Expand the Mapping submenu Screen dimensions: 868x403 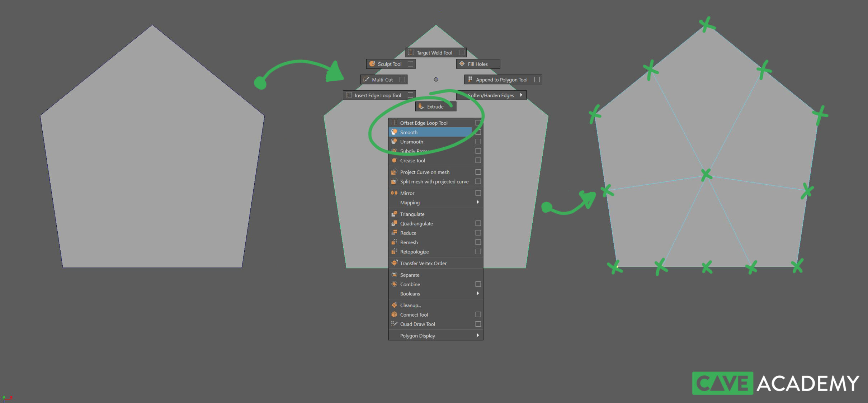(478, 202)
